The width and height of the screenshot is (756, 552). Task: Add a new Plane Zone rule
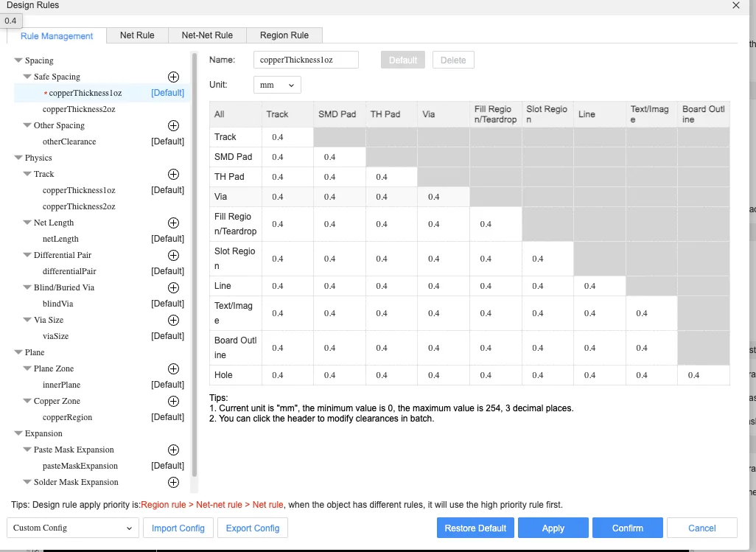173,368
